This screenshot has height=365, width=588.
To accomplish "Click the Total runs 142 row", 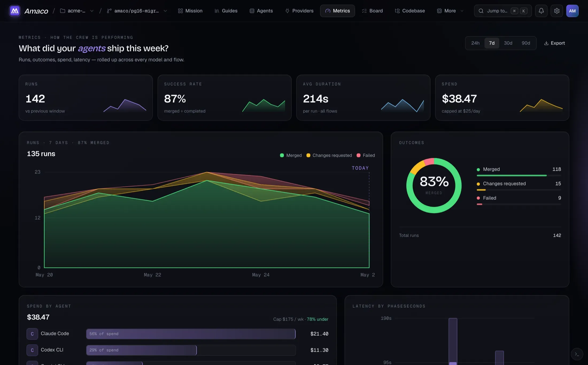I will [480, 236].
